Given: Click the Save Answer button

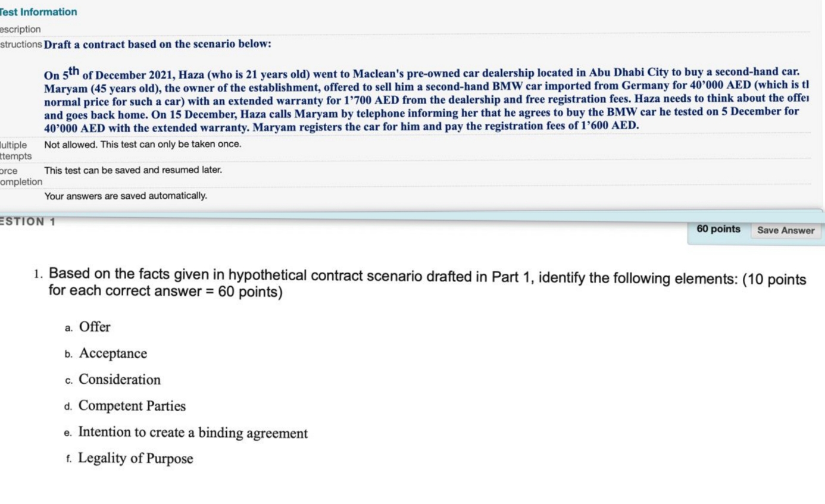Looking at the screenshot, I should [x=786, y=230].
